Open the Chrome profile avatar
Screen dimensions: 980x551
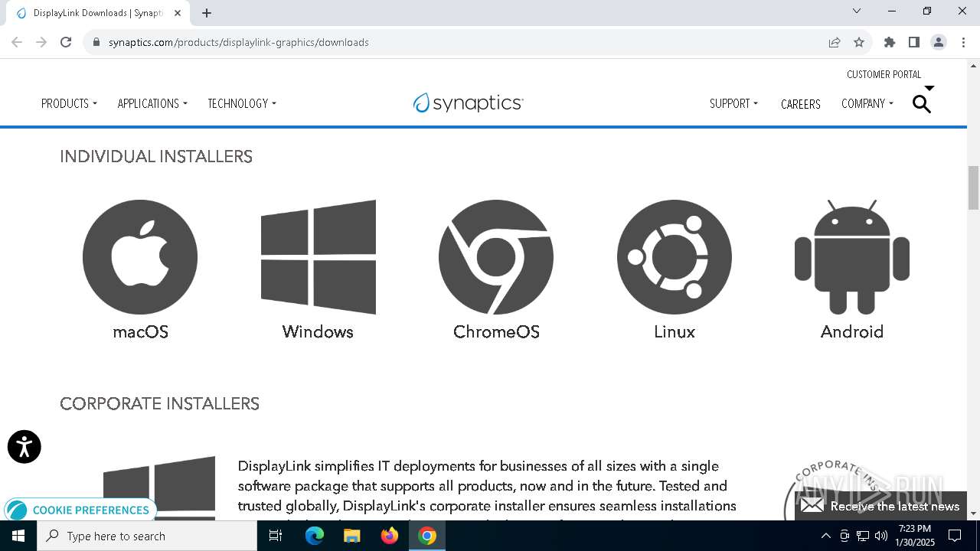[x=939, y=42]
